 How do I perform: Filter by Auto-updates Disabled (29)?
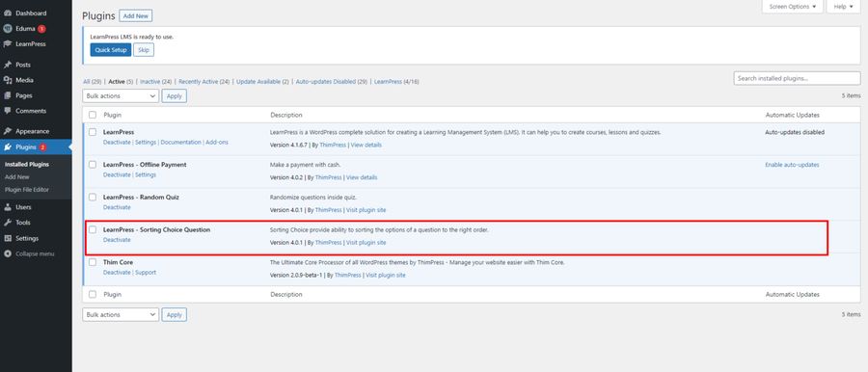pos(332,81)
